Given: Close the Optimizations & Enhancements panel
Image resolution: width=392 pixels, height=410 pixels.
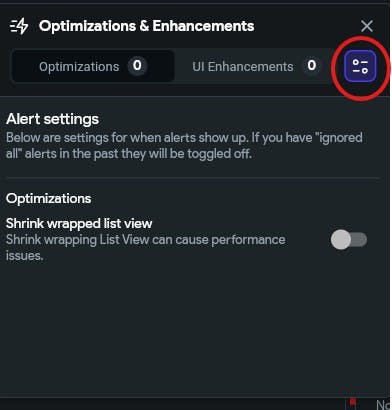Looking at the screenshot, I should click(367, 26).
